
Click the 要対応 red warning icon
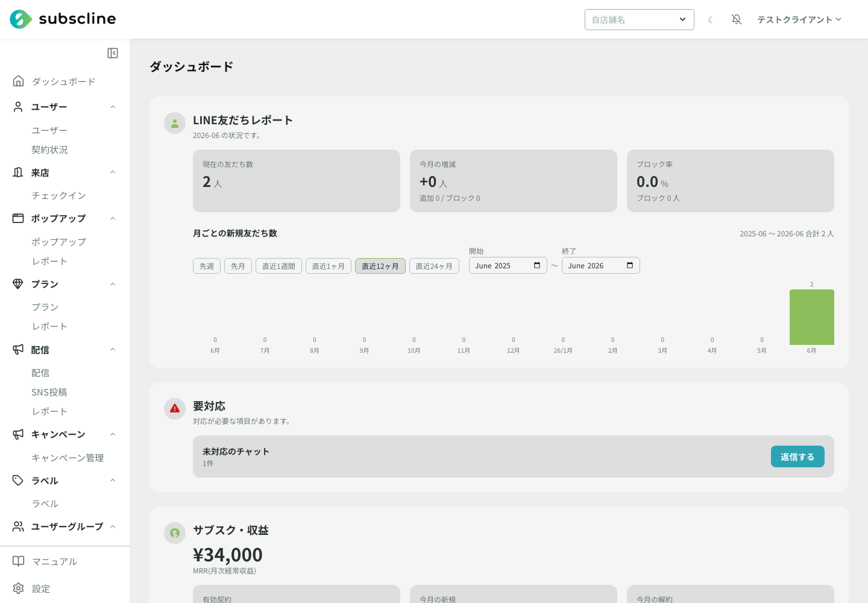click(x=175, y=409)
